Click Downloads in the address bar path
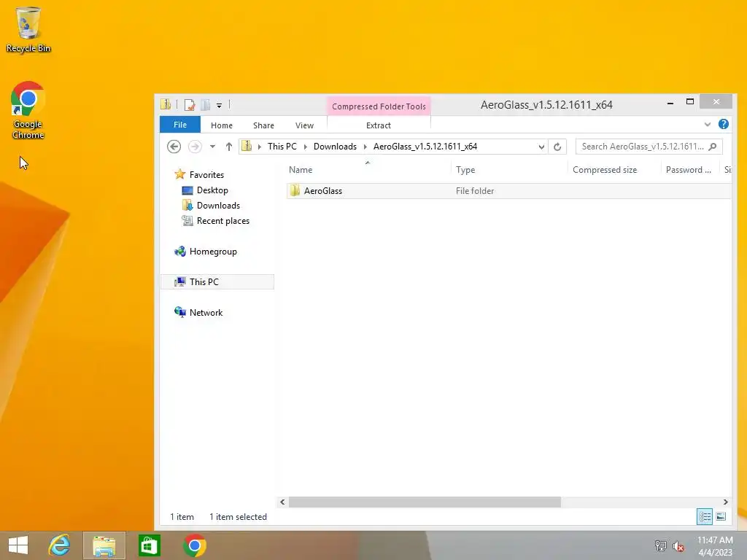Image resolution: width=747 pixels, height=560 pixels. 335,146
